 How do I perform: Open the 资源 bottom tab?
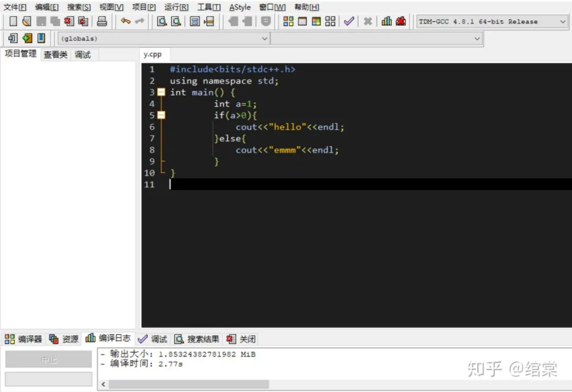[x=64, y=339]
